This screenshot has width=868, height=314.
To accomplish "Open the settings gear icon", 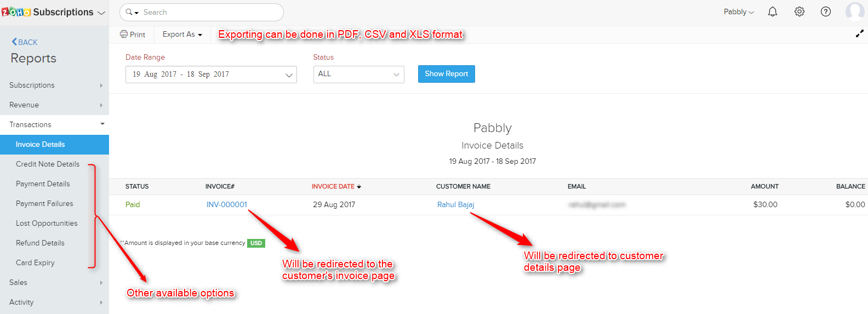I will coord(800,12).
